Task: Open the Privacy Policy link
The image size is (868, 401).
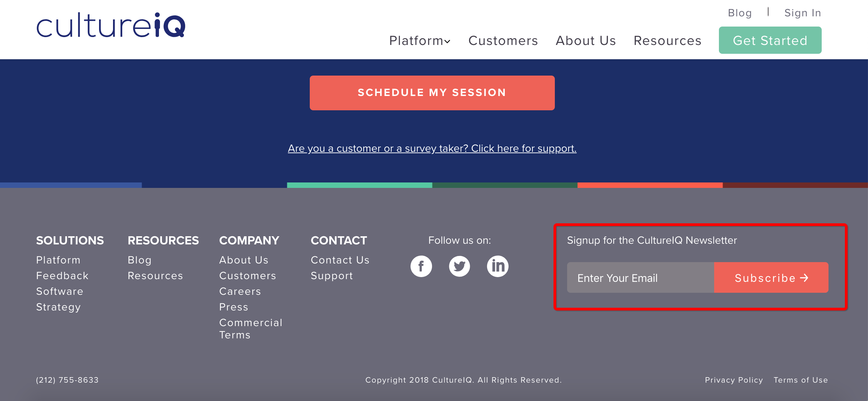Action: coord(734,380)
